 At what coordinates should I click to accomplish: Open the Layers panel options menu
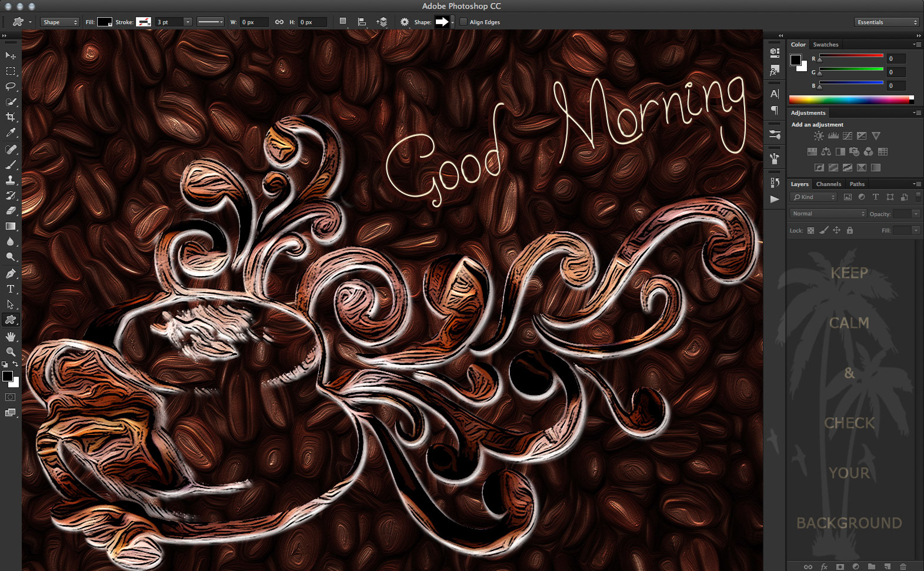(917, 184)
